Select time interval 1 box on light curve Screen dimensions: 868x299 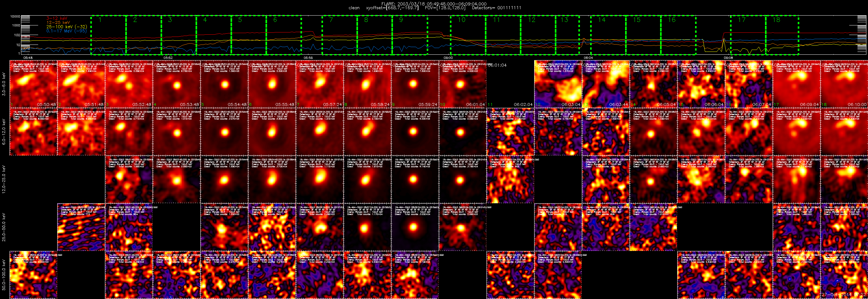point(108,35)
